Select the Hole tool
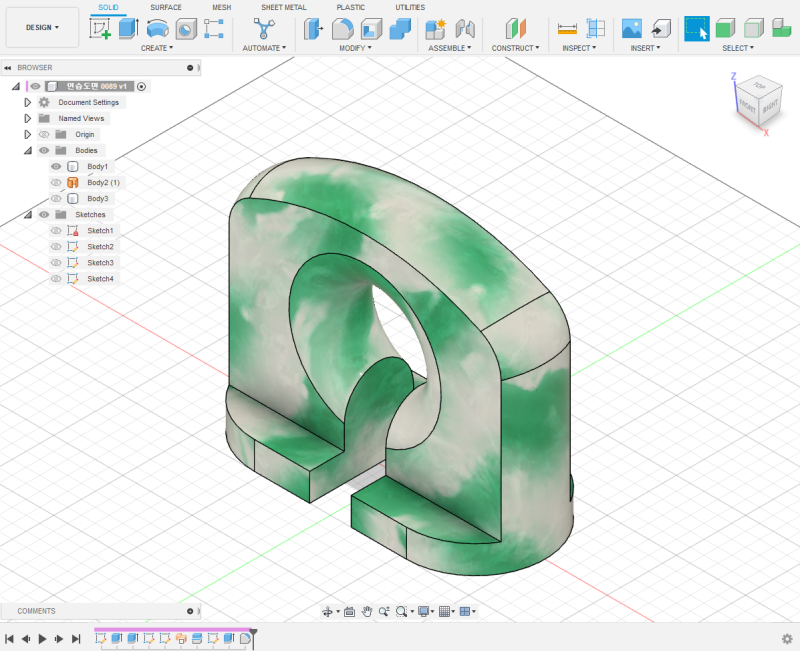The image size is (800, 651). (x=183, y=28)
